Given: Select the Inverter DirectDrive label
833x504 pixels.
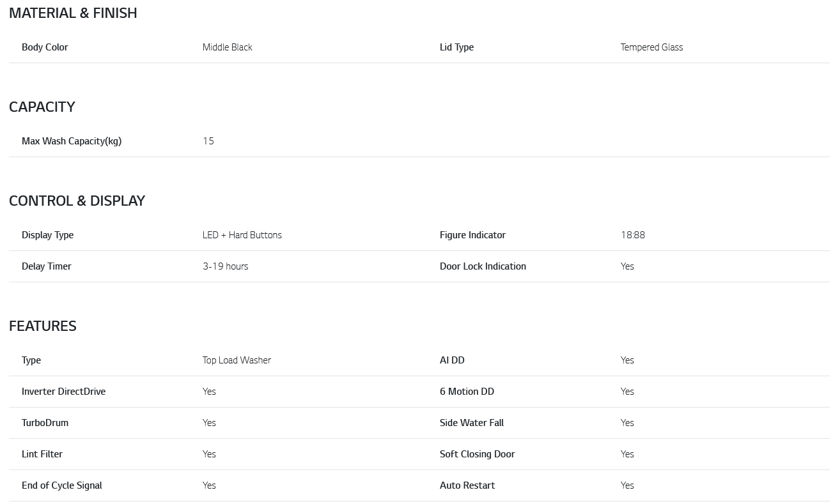Looking at the screenshot, I should 63,392.
